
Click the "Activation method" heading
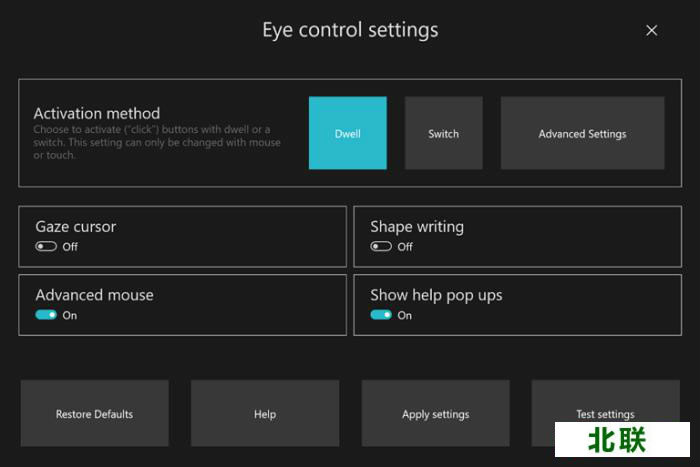97,114
